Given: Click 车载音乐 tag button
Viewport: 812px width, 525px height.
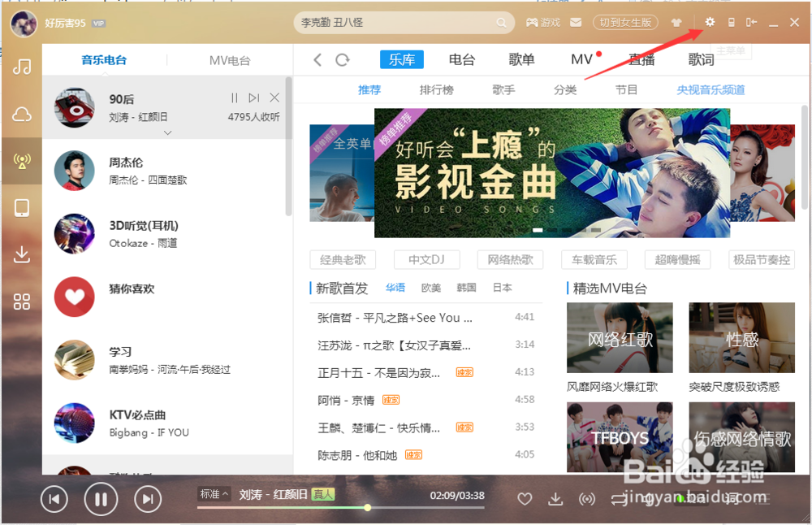Looking at the screenshot, I should (594, 259).
